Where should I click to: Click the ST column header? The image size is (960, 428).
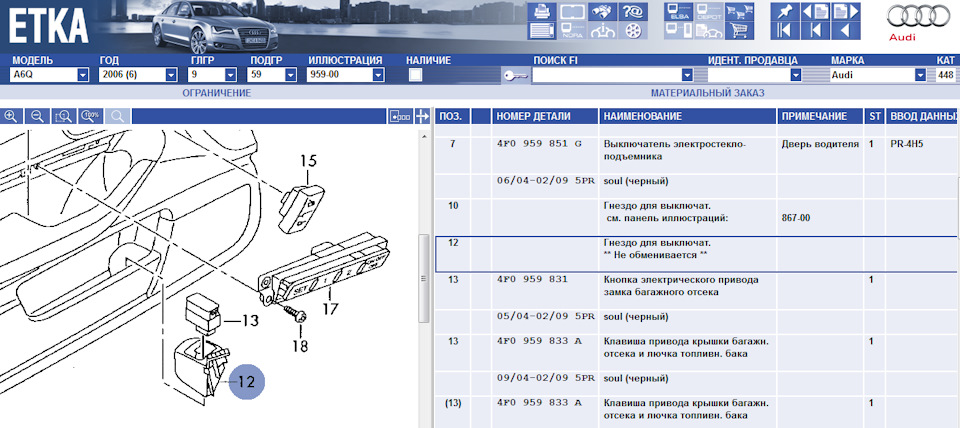click(874, 116)
